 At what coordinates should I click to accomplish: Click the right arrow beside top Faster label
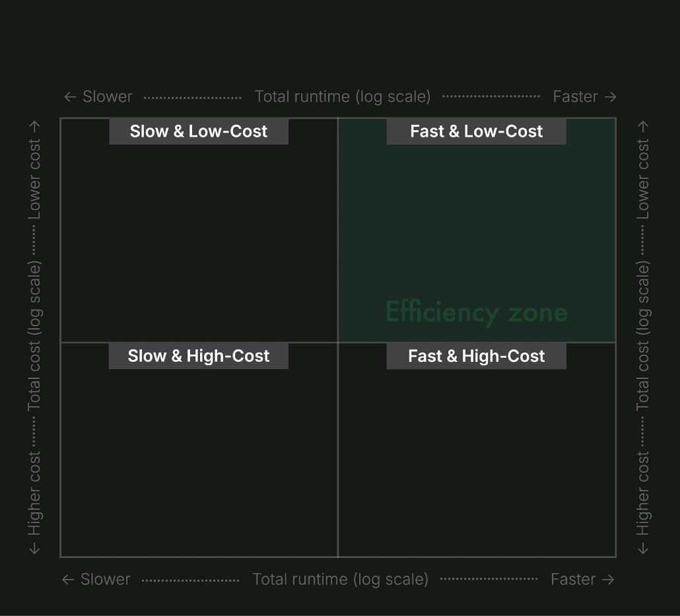click(x=610, y=96)
